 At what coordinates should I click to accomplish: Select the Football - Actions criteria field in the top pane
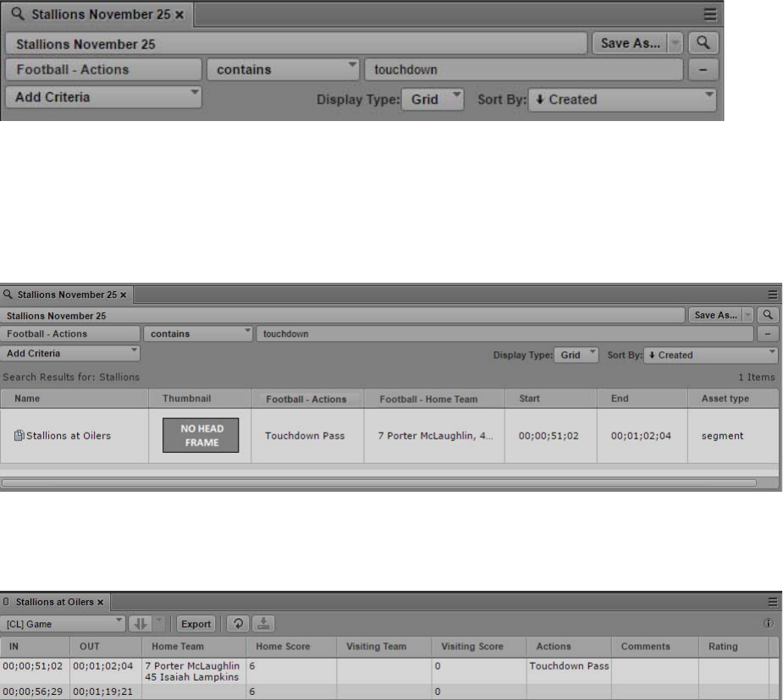click(103, 70)
